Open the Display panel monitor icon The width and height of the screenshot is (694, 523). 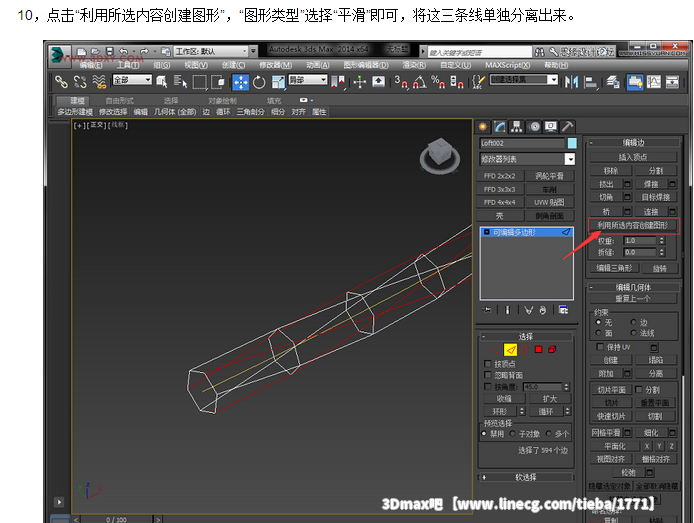tap(551, 127)
